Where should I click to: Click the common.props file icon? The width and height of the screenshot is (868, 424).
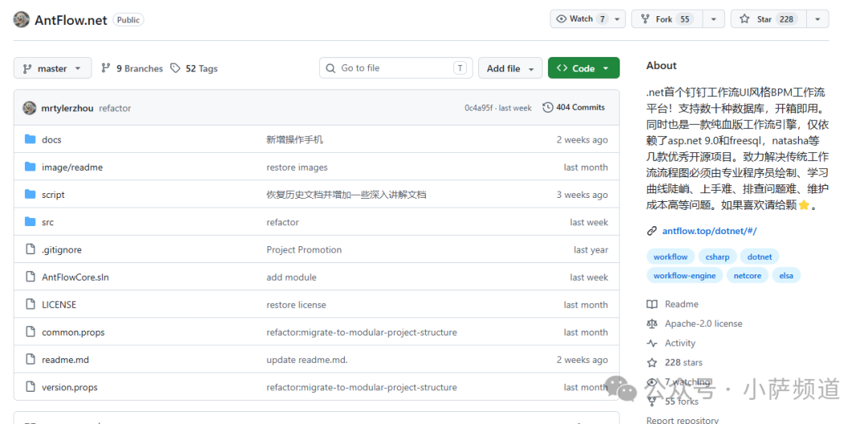click(x=31, y=332)
